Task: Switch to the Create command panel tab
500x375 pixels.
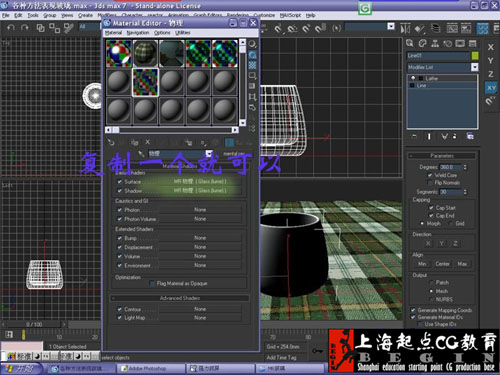Action: pyautogui.click(x=410, y=43)
